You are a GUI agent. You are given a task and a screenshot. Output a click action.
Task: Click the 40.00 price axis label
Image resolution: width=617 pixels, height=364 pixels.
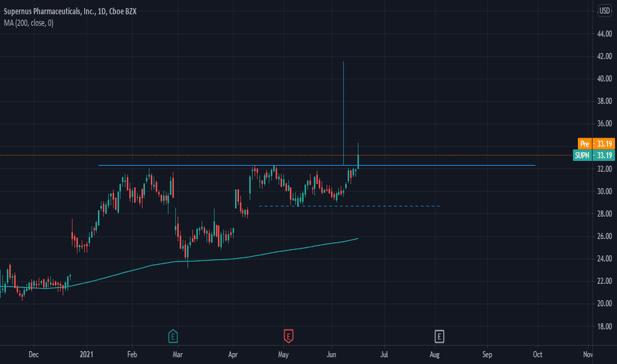(x=604, y=79)
